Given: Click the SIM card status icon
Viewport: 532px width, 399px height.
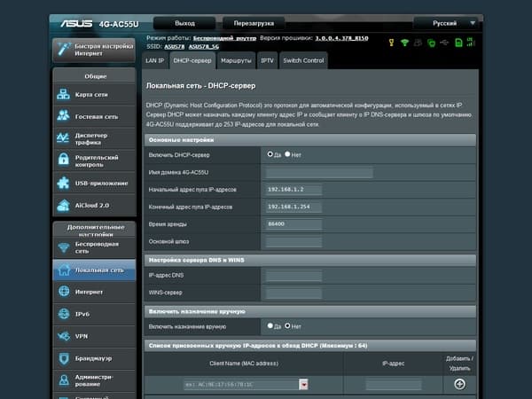Looking at the screenshot, I should (x=458, y=43).
